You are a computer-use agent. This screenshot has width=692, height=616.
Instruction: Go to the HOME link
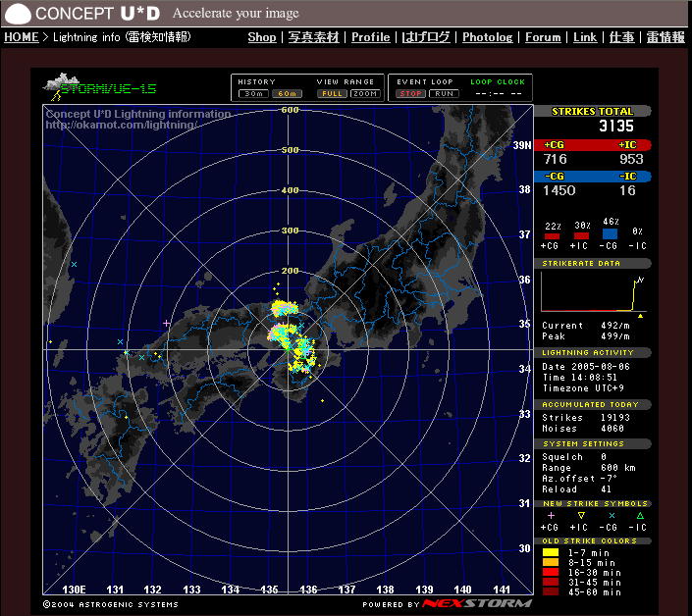click(21, 37)
